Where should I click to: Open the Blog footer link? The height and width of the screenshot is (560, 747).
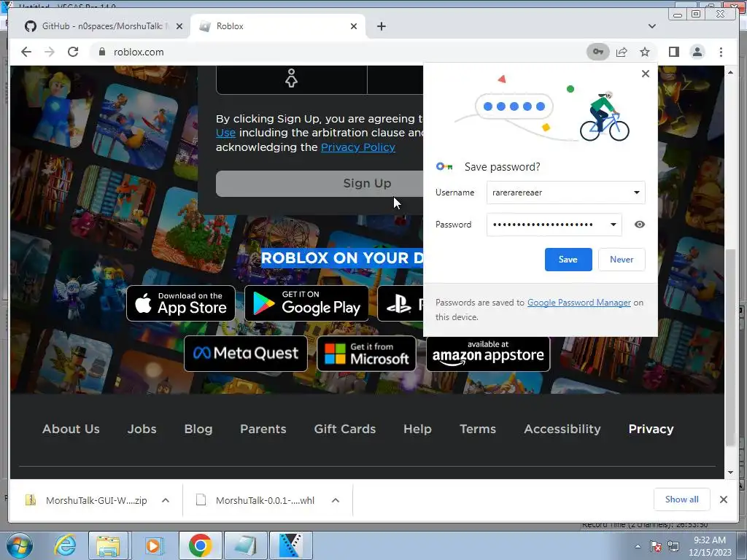pos(198,429)
